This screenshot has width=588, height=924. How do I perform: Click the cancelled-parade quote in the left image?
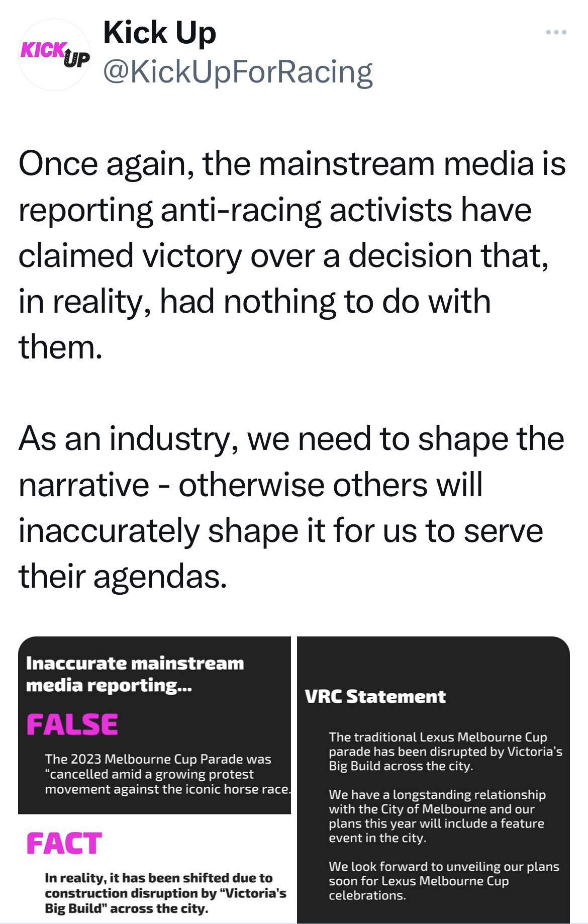coord(168,774)
